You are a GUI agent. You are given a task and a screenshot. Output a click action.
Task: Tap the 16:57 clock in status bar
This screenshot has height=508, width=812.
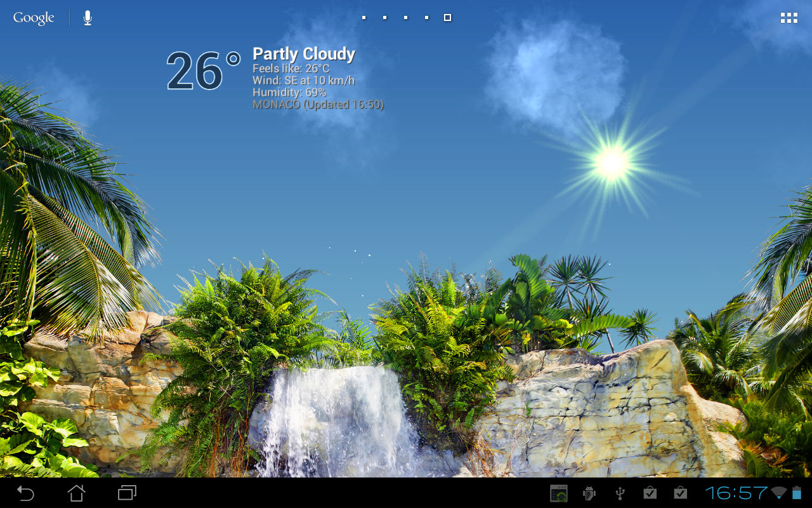tap(736, 493)
